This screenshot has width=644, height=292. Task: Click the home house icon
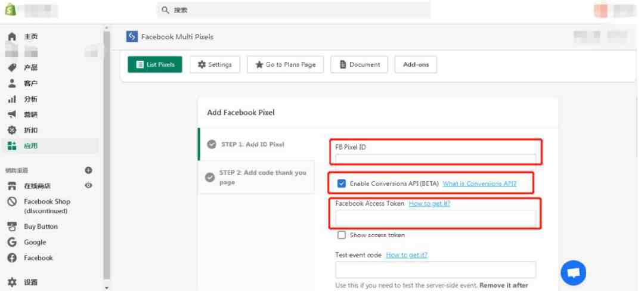click(12, 36)
